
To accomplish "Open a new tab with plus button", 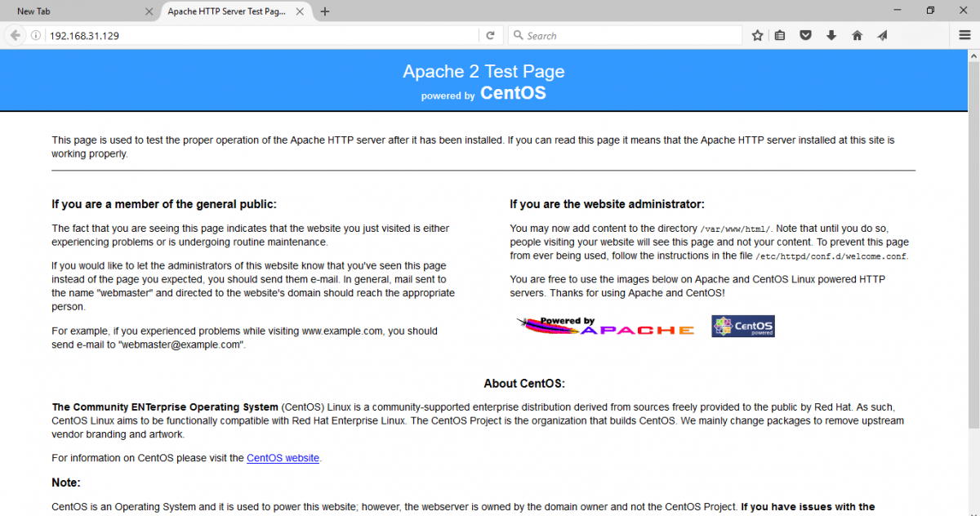I will (x=325, y=11).
